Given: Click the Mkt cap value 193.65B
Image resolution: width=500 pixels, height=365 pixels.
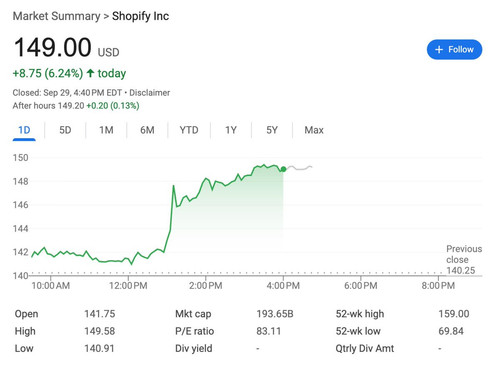Looking at the screenshot, I should pyautogui.click(x=275, y=314).
